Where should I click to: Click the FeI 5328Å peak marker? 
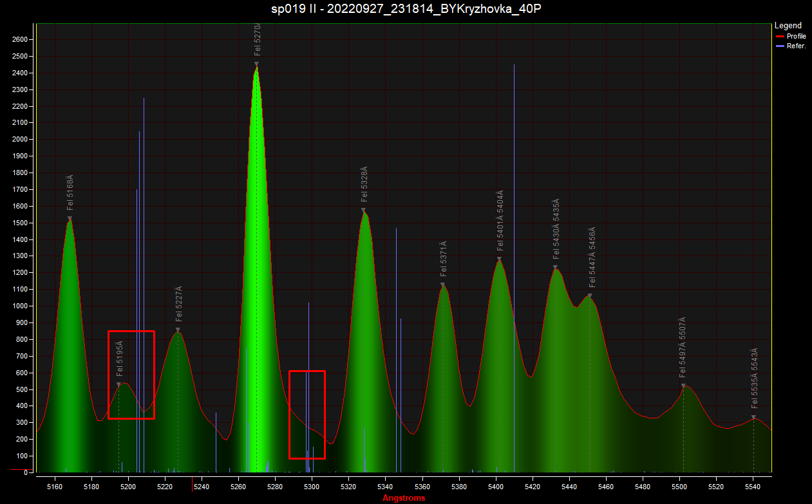363,210
